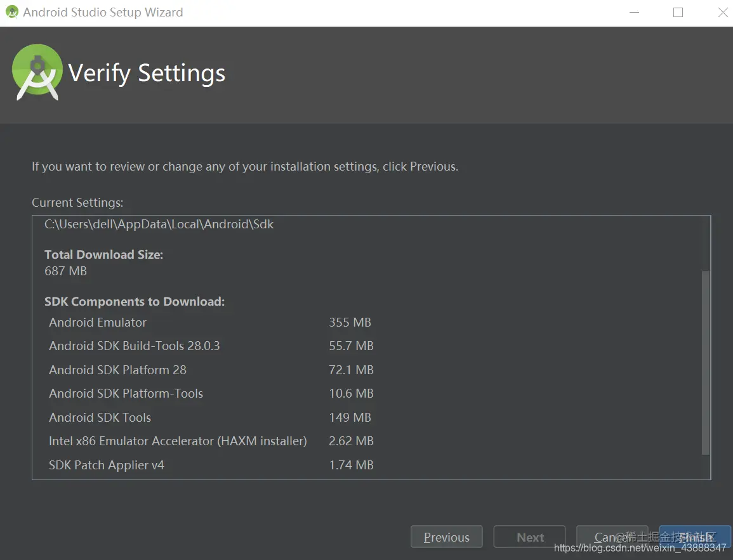
Task: Click 'SDK Components to Download:' heading
Action: click(x=135, y=302)
